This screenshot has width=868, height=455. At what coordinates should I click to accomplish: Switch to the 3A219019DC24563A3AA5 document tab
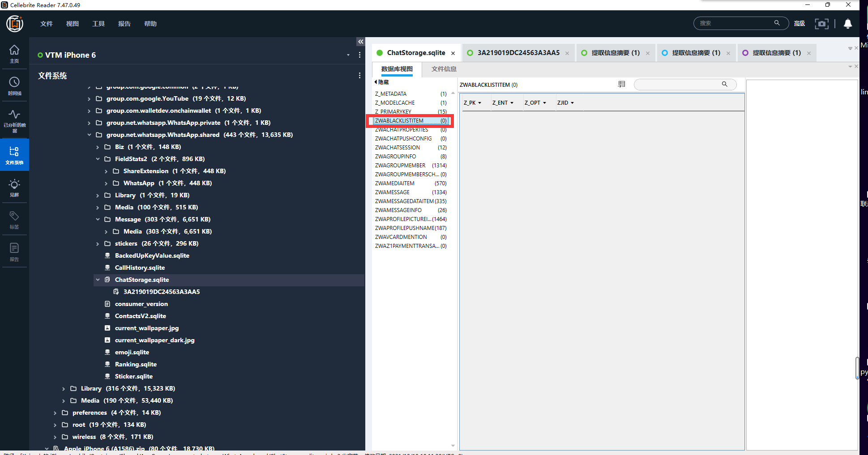(x=518, y=53)
